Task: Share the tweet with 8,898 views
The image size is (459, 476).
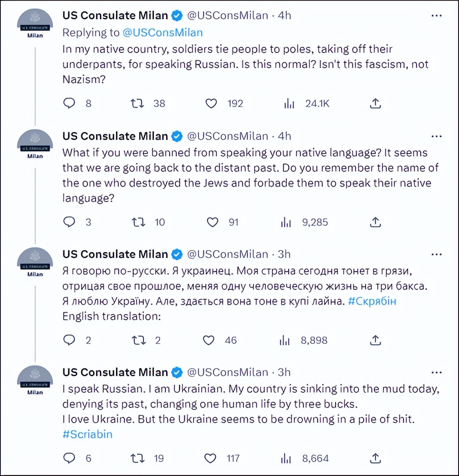Action: point(375,340)
